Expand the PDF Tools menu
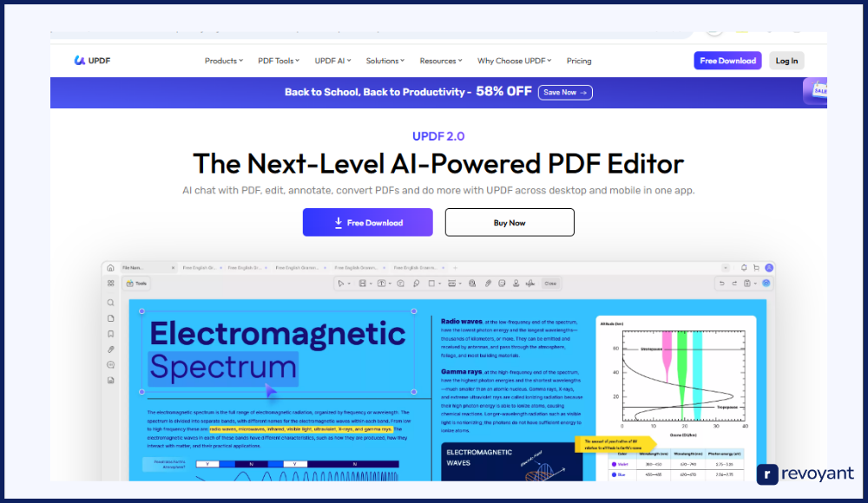The width and height of the screenshot is (868, 503). coord(279,61)
